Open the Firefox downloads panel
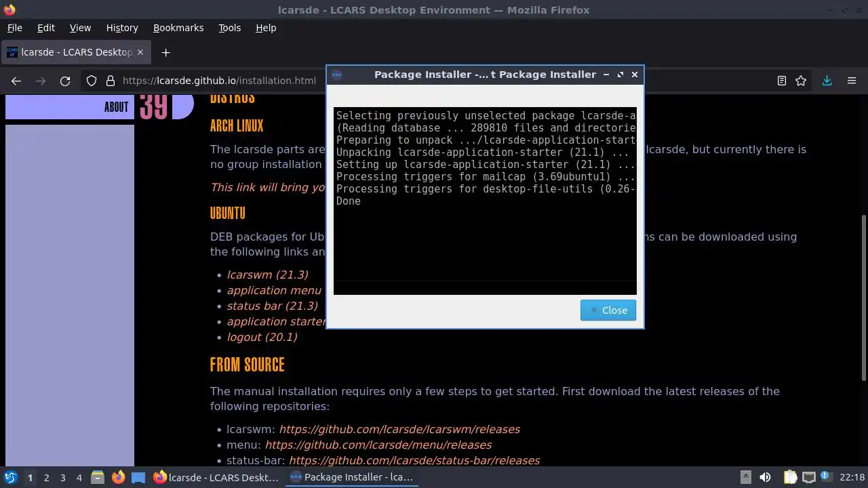The width and height of the screenshot is (868, 488). (x=827, y=81)
